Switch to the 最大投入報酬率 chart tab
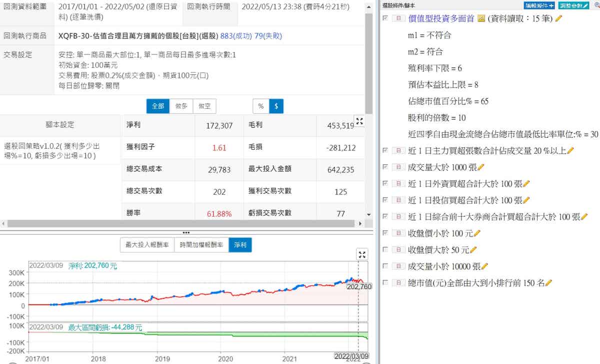The height and width of the screenshot is (364, 600). pos(146,245)
